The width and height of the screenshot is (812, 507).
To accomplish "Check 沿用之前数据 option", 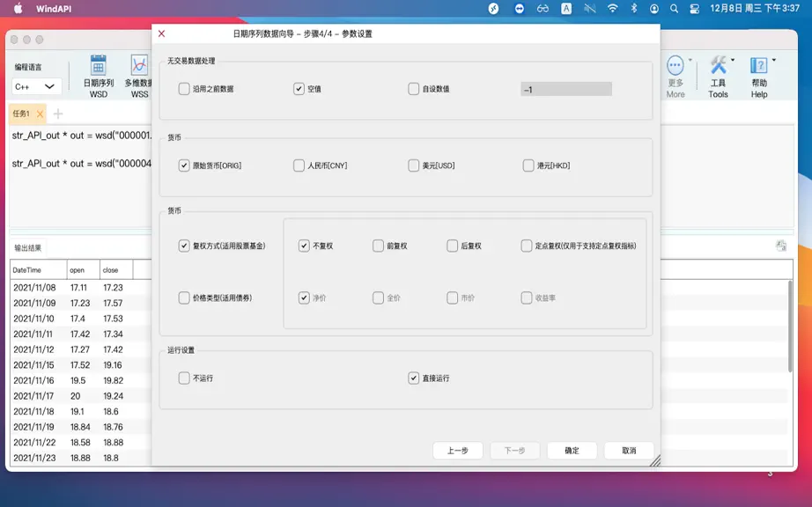I will point(184,89).
